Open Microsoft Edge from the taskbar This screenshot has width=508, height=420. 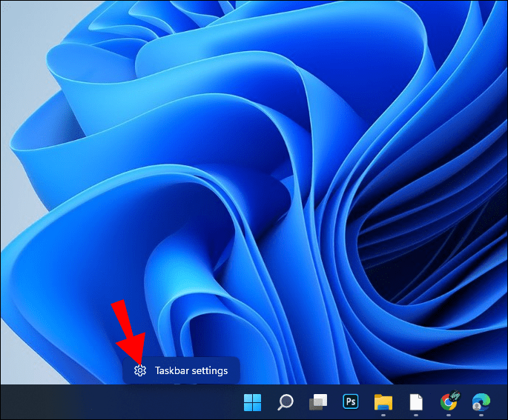pos(481,402)
